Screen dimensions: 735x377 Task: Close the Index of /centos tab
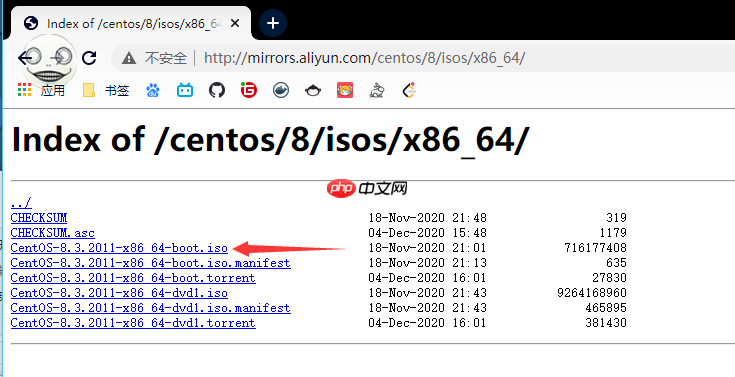(x=235, y=23)
